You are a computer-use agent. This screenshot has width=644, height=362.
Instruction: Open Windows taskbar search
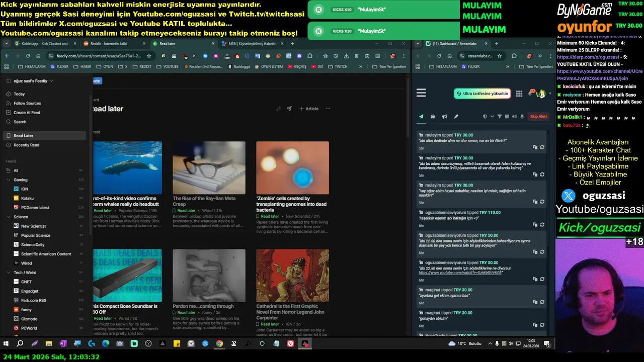click(20, 344)
